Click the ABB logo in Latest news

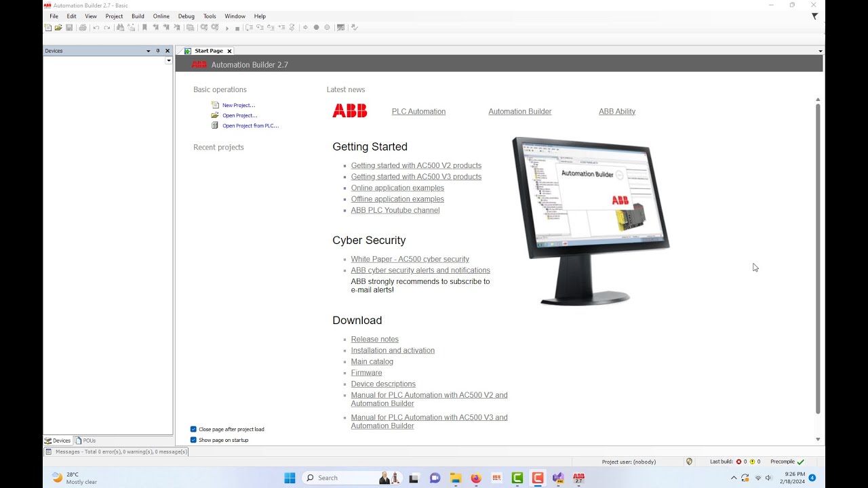click(x=350, y=111)
